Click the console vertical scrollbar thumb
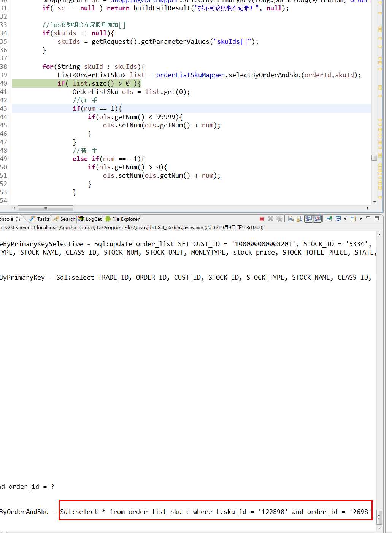The image size is (392, 533). tap(379, 517)
